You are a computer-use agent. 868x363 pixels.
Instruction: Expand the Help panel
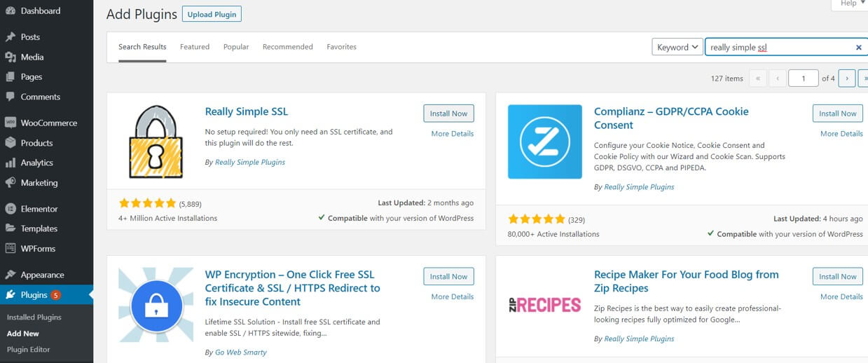850,4
